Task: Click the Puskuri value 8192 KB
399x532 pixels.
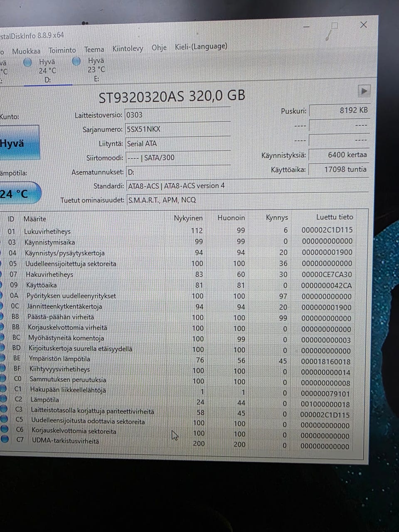Action: 339,111
